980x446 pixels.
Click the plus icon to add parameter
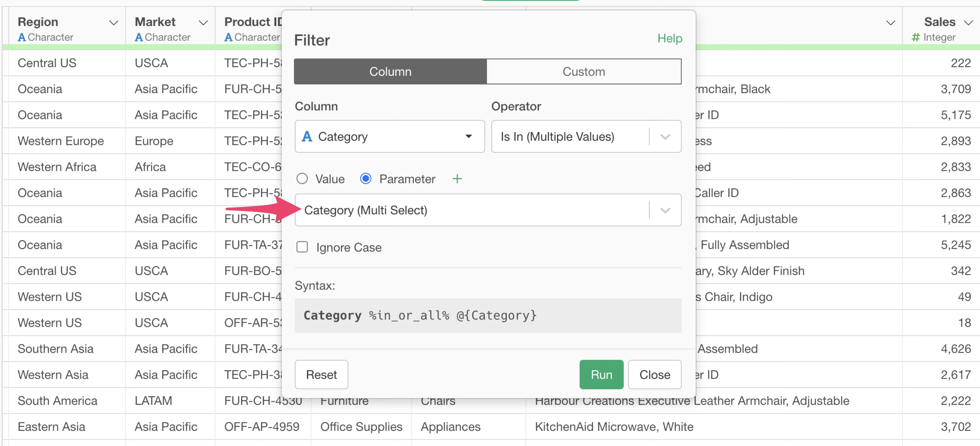click(x=457, y=179)
